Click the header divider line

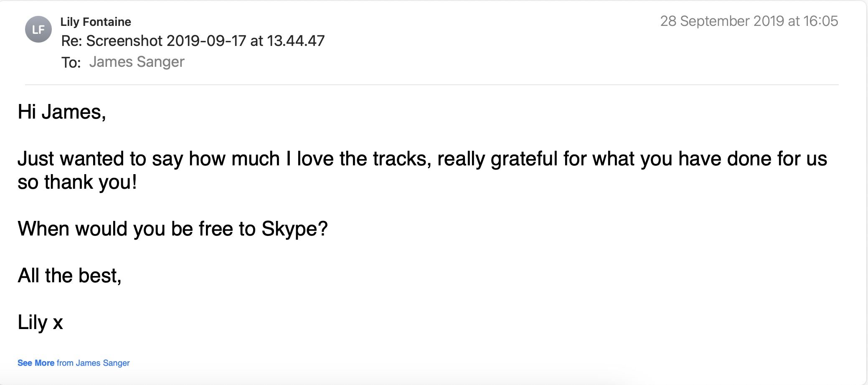(x=431, y=85)
